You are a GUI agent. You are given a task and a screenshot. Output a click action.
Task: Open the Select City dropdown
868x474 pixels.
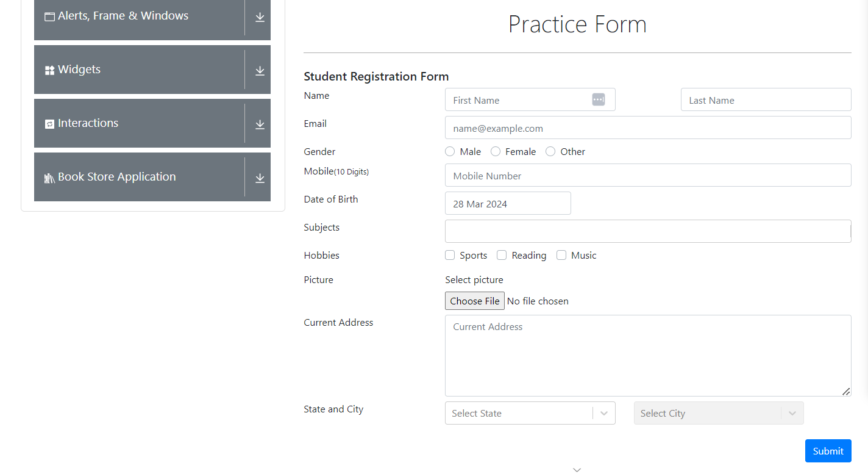coord(718,413)
